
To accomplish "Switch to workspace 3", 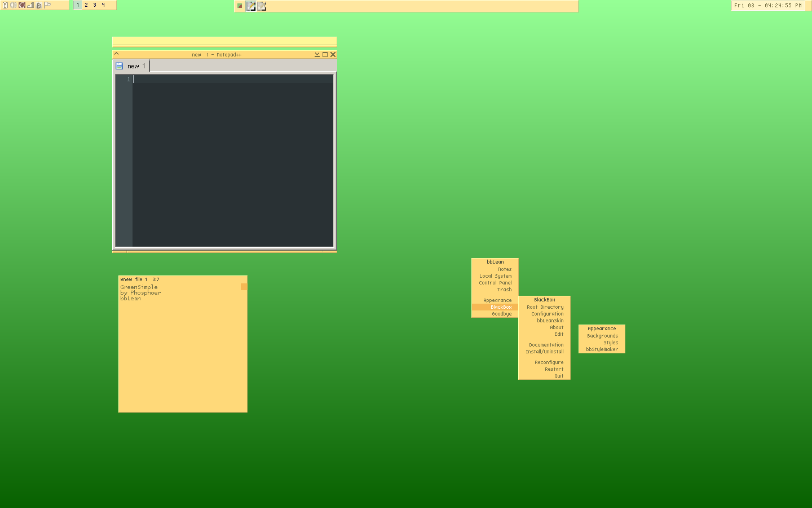I will coord(95,5).
